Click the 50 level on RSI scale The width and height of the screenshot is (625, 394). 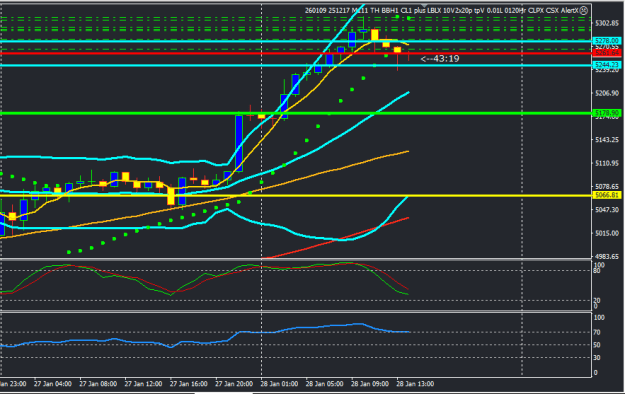point(597,345)
